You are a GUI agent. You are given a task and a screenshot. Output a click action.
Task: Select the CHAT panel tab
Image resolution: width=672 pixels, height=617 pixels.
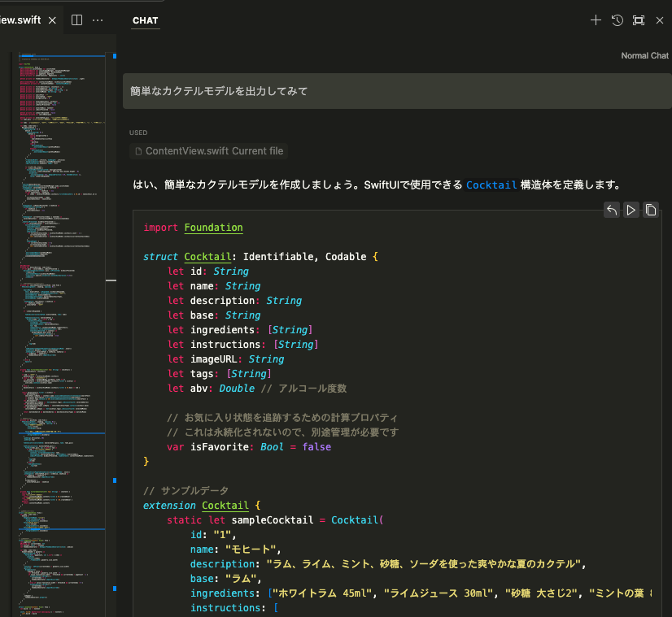pyautogui.click(x=146, y=20)
